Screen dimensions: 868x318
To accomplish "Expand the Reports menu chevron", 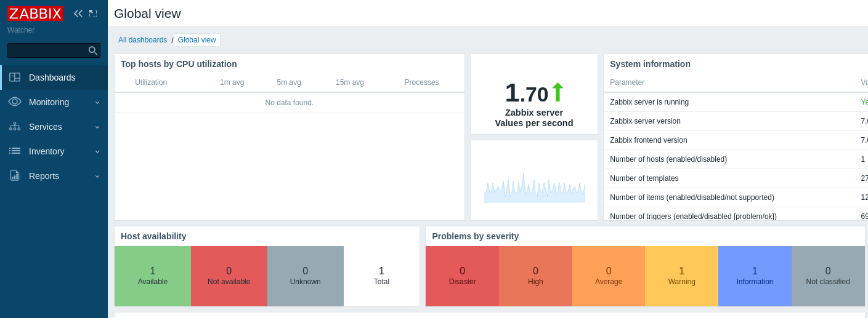I will (x=97, y=176).
